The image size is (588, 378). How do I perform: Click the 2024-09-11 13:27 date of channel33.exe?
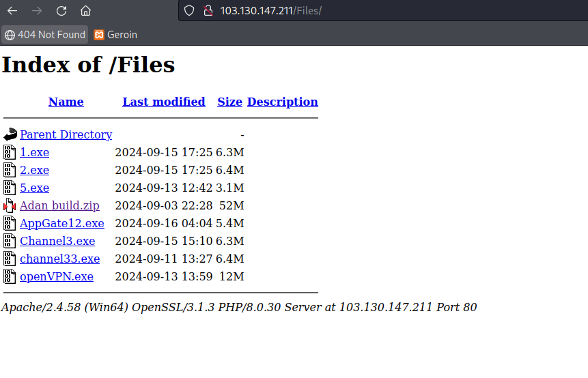(x=164, y=259)
